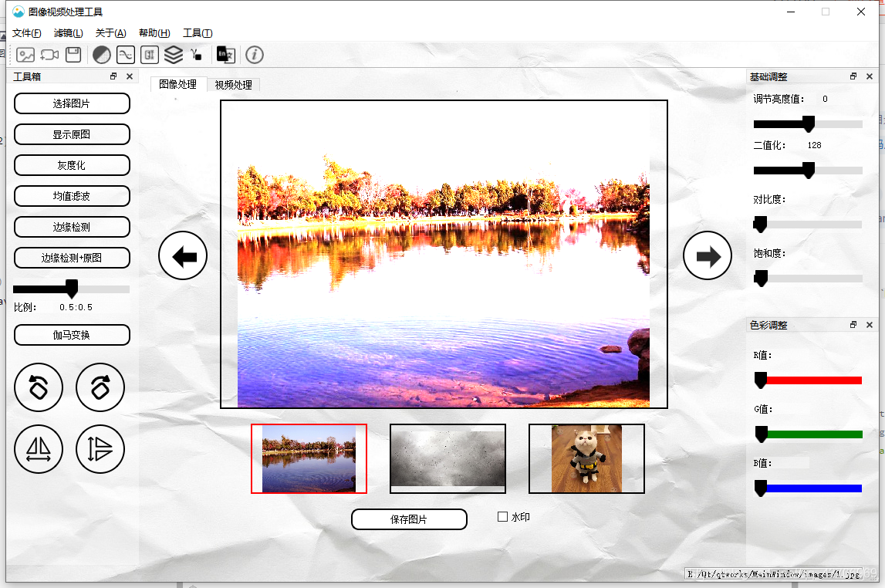This screenshot has width=885, height=588.
Task: Rotate image counterclockwise with round button
Action: [x=39, y=387]
